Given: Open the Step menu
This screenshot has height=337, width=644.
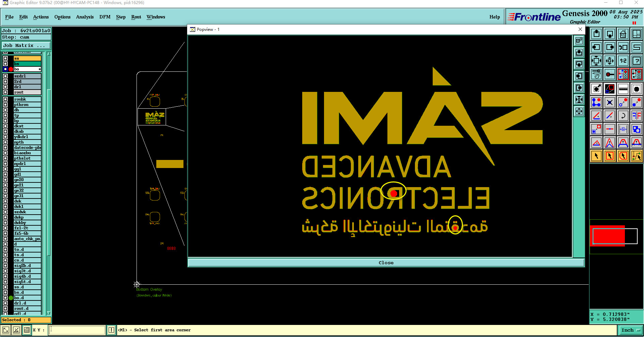Looking at the screenshot, I should [121, 17].
